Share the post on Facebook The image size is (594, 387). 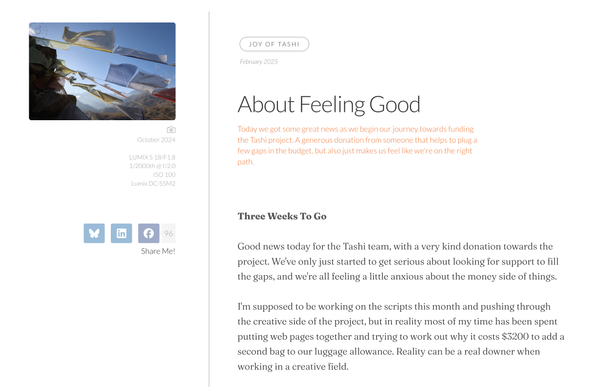(x=148, y=233)
